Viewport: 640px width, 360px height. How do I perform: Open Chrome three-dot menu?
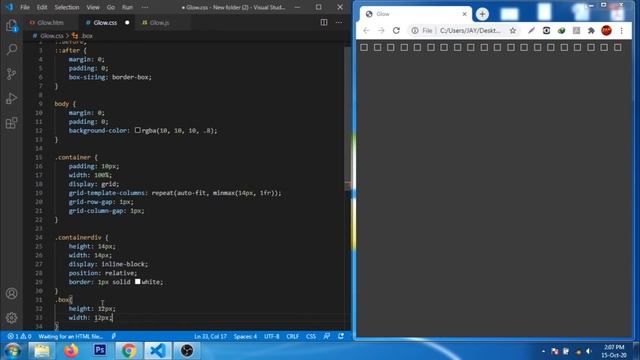coord(622,31)
